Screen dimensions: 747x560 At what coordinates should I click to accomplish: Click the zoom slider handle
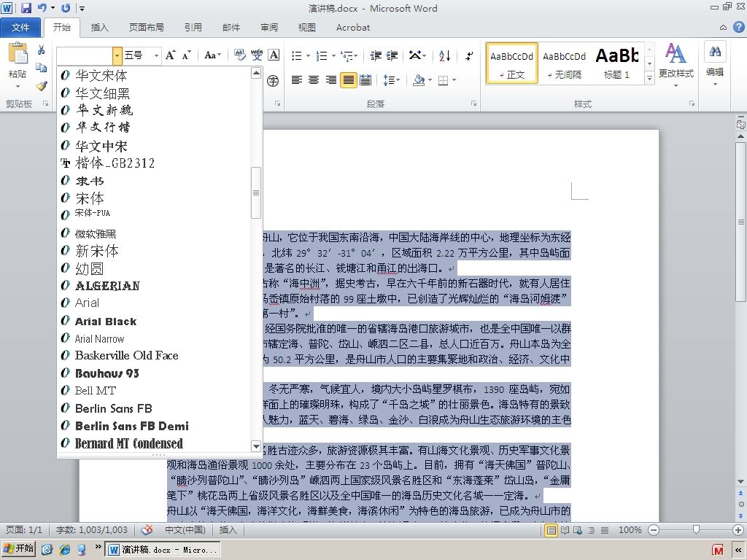pyautogui.click(x=696, y=529)
